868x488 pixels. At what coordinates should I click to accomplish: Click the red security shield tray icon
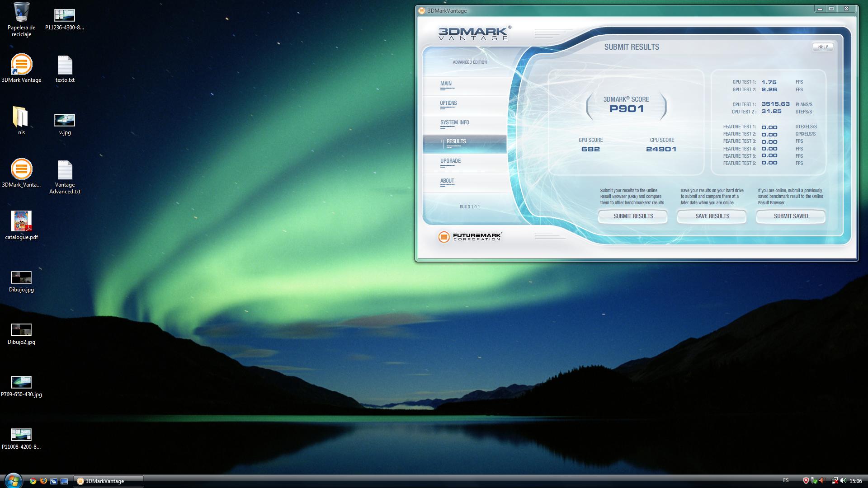click(x=806, y=481)
